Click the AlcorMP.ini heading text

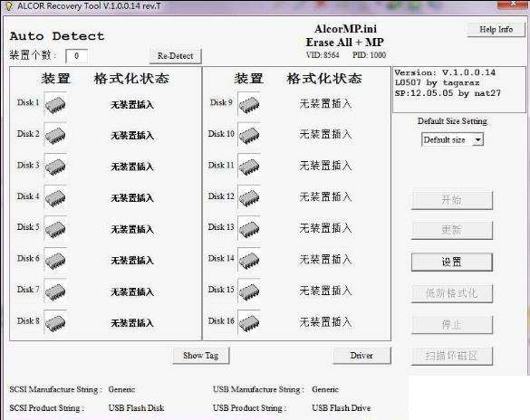(x=345, y=29)
